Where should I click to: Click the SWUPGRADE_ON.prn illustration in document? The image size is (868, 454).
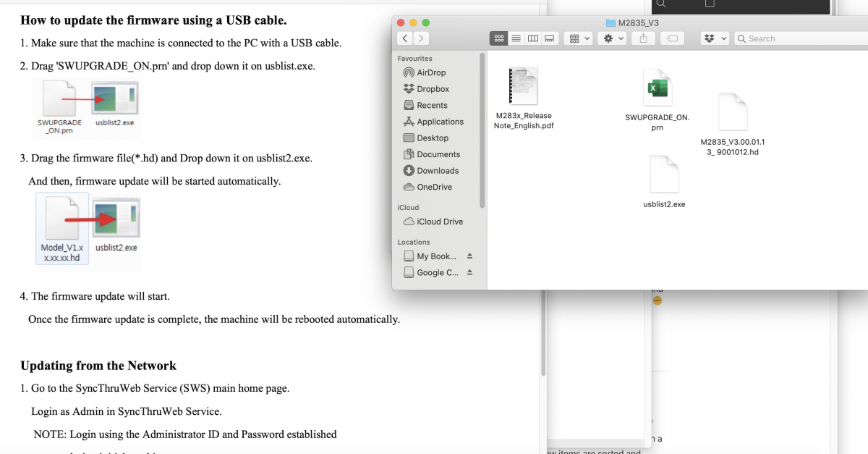(x=59, y=106)
